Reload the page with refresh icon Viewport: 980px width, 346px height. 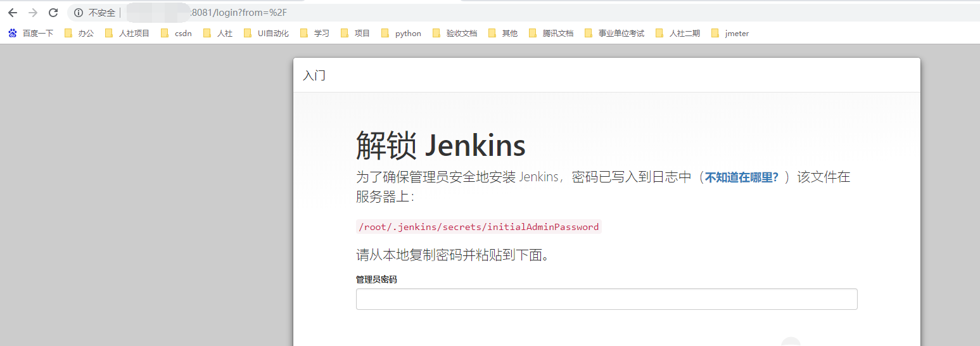click(53, 13)
